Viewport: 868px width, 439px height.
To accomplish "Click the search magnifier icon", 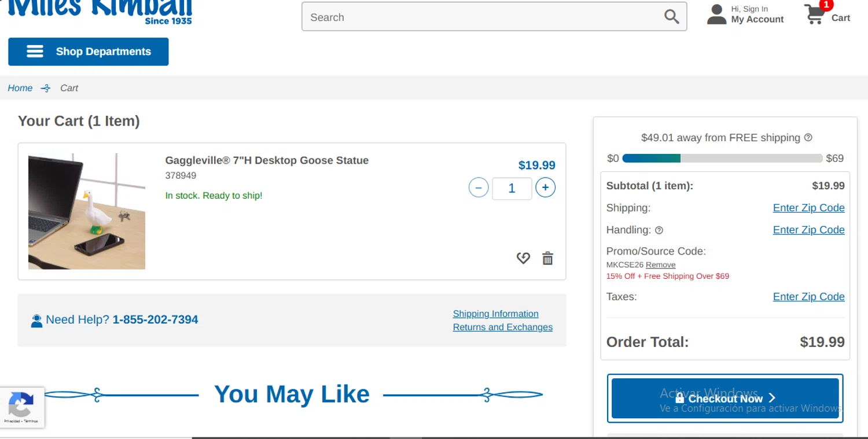I will click(671, 17).
